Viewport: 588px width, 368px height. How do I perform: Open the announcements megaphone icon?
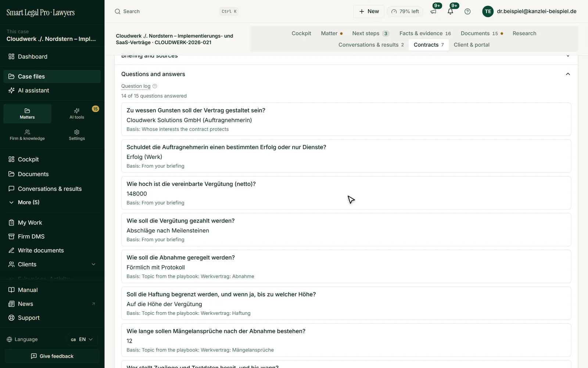tap(434, 11)
